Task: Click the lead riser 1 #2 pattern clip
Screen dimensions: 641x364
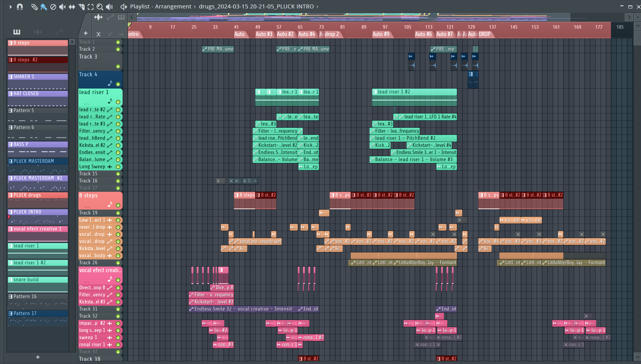Action: pyautogui.click(x=414, y=97)
